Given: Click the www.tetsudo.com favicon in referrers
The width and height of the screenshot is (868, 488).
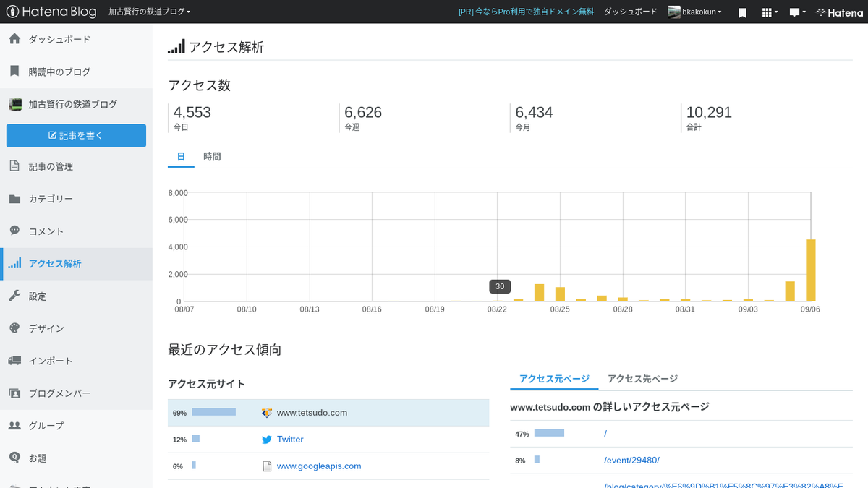Looking at the screenshot, I should coord(267,413).
